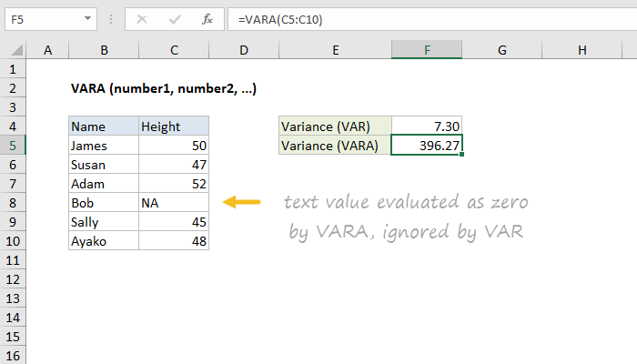Select the VAR result cell 7.30
Image resolution: width=637 pixels, height=364 pixels.
(427, 126)
